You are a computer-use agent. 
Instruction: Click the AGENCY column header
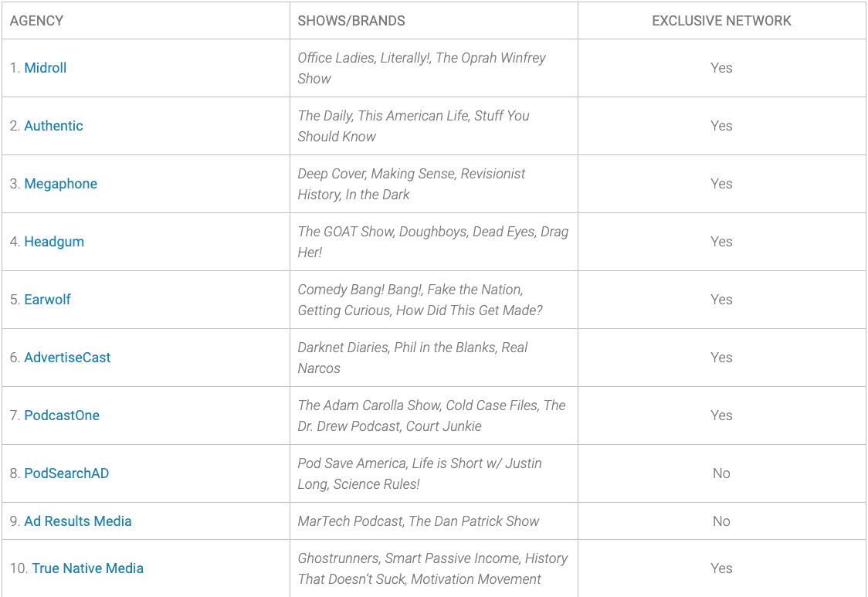36,21
